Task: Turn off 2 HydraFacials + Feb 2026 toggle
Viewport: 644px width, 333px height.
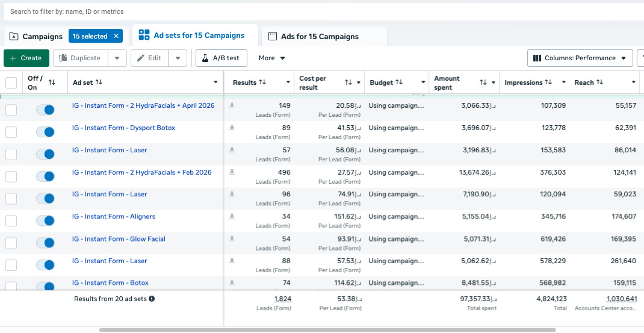Action: pos(45,176)
